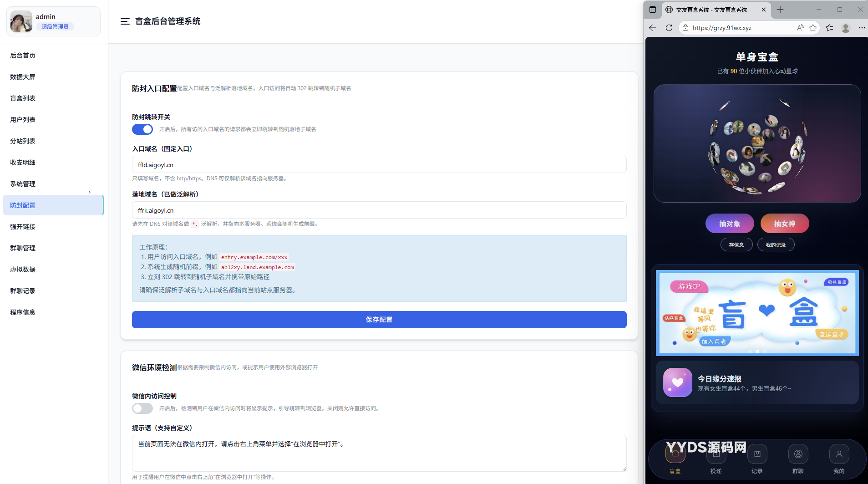Click the 保存配置 button

point(379,320)
